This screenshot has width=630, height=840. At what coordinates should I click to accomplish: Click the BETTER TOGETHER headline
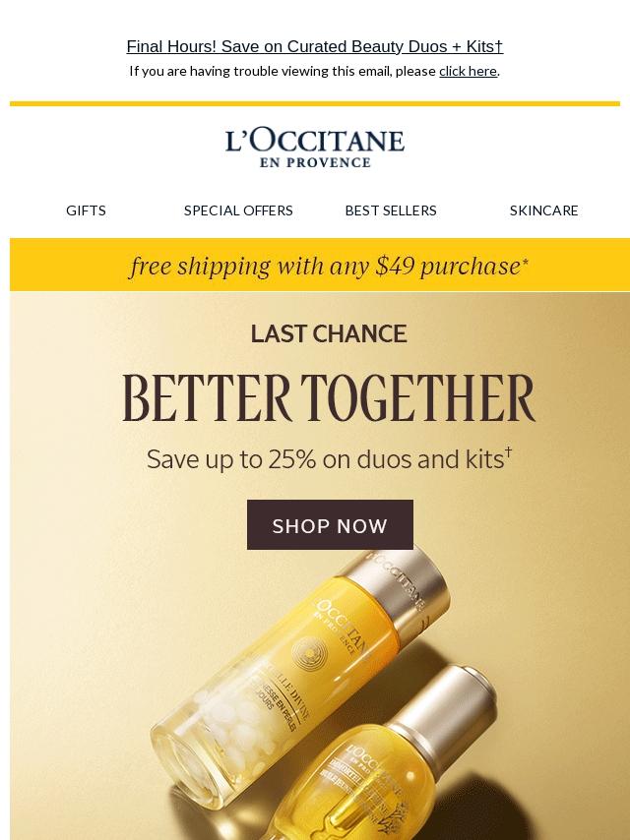coord(329,398)
